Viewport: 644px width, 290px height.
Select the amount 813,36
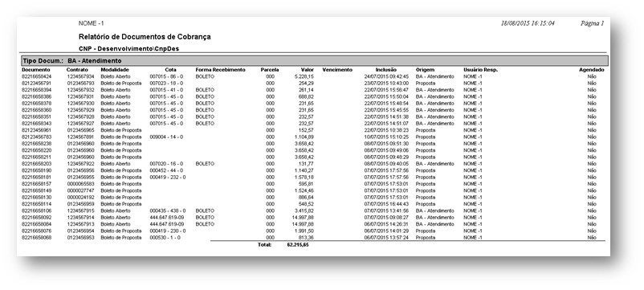point(307,238)
